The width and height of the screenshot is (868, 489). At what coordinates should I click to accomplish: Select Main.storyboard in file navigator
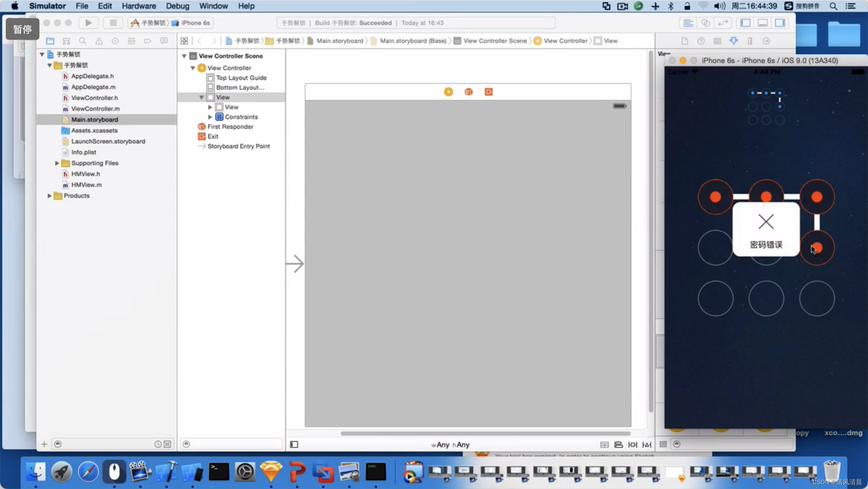[x=95, y=119]
